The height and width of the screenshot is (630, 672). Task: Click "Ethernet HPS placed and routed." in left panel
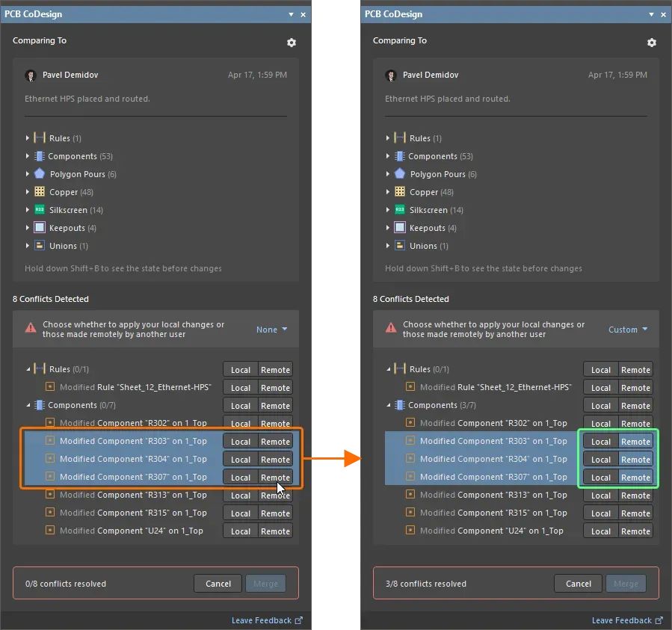coord(87,99)
